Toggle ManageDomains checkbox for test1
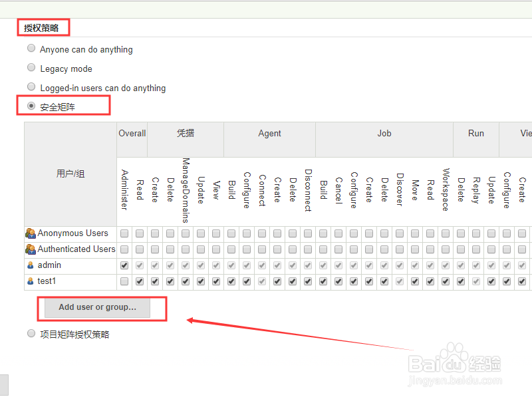532x399 pixels. [186, 281]
